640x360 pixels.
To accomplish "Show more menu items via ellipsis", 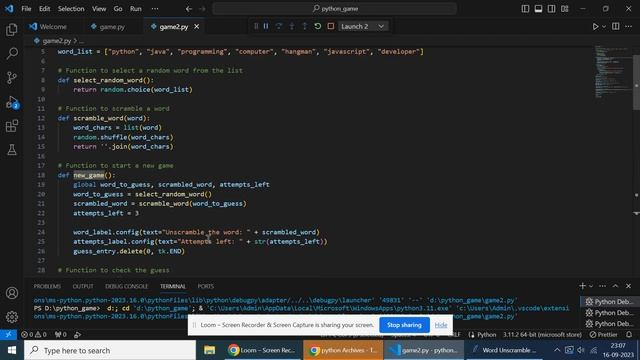I will (155, 9).
